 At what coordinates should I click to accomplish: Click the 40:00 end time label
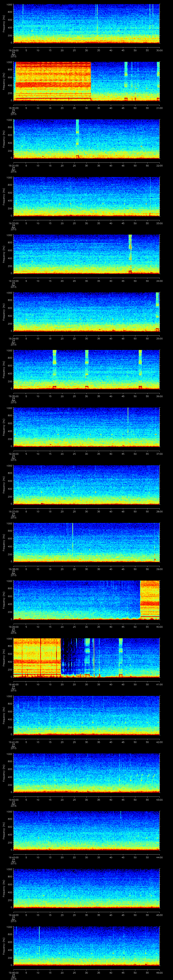click(x=159, y=627)
